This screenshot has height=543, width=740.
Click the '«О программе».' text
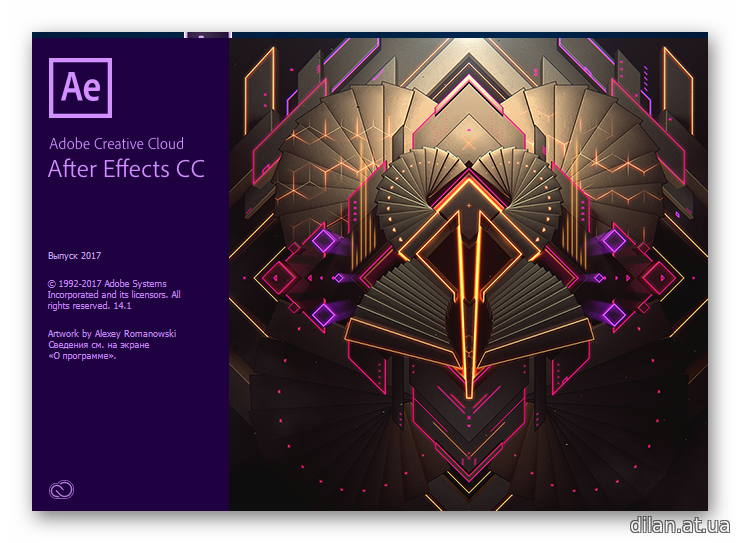pyautogui.click(x=82, y=356)
